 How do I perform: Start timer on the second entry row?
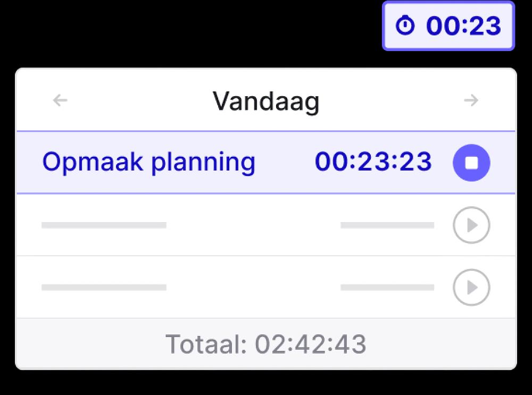471,225
